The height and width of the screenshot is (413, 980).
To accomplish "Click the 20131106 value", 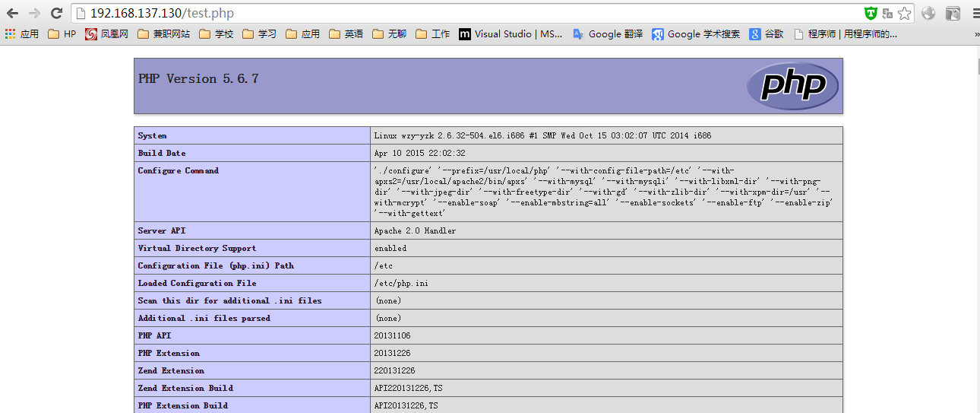I will [x=392, y=335].
